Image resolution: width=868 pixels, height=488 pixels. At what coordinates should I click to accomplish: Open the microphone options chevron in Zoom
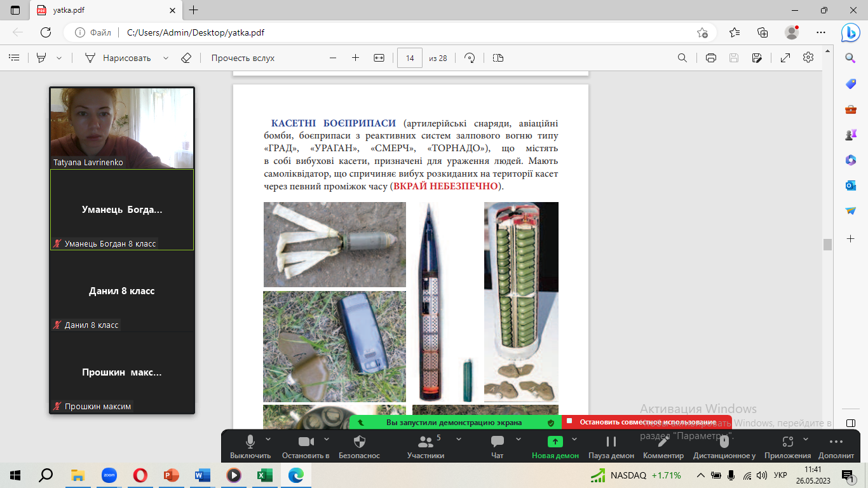tap(268, 438)
